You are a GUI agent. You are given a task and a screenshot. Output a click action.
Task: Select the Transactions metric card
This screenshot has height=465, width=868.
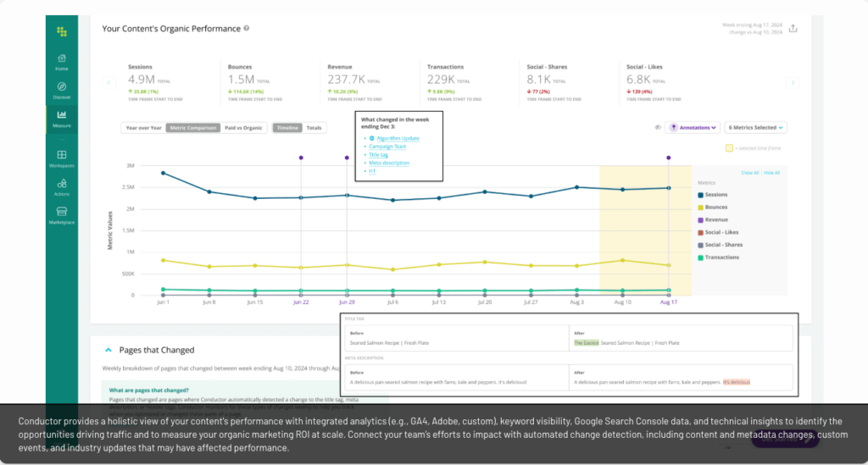click(x=470, y=82)
